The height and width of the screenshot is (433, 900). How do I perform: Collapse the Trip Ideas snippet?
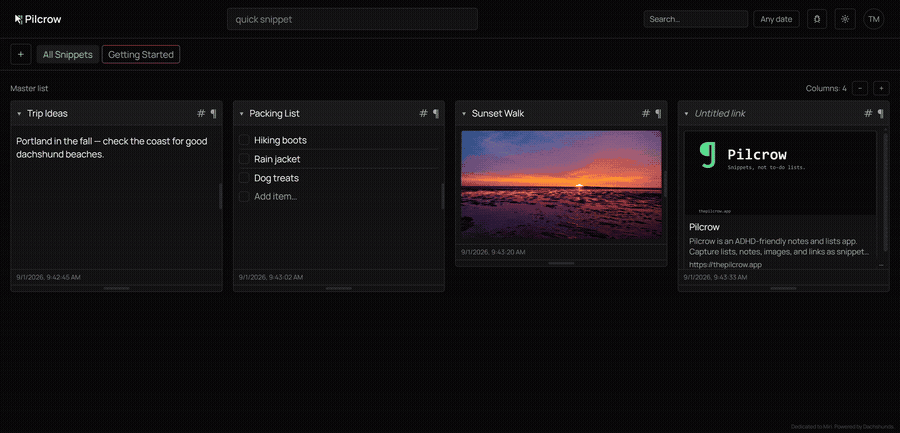[19, 114]
